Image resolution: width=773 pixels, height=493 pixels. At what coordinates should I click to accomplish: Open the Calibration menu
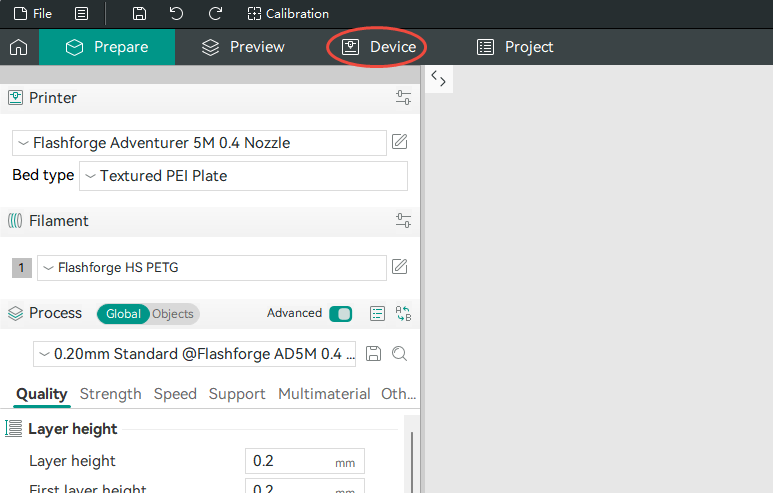point(288,14)
